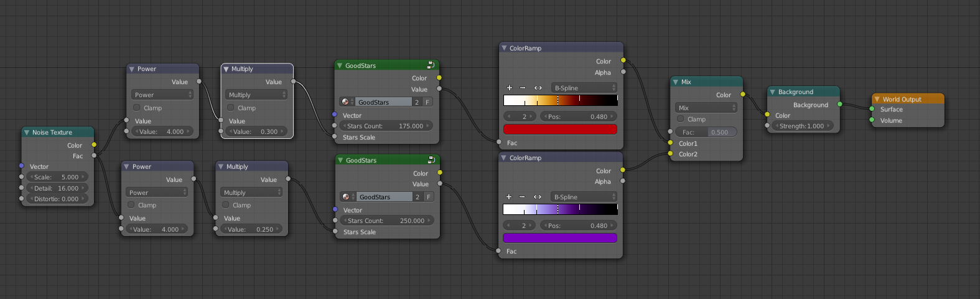Click the Pos 0.480 field in the purple ColorRamp
Viewport: 980px width, 299px height.
[x=578, y=225]
